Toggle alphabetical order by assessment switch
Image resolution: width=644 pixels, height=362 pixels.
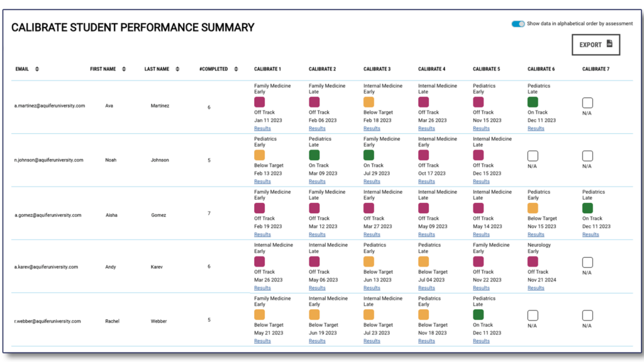(518, 24)
